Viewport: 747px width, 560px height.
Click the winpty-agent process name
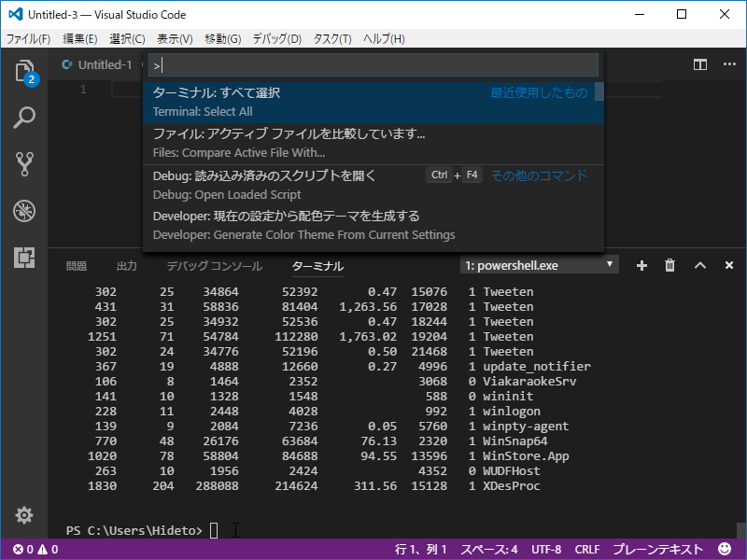click(526, 426)
